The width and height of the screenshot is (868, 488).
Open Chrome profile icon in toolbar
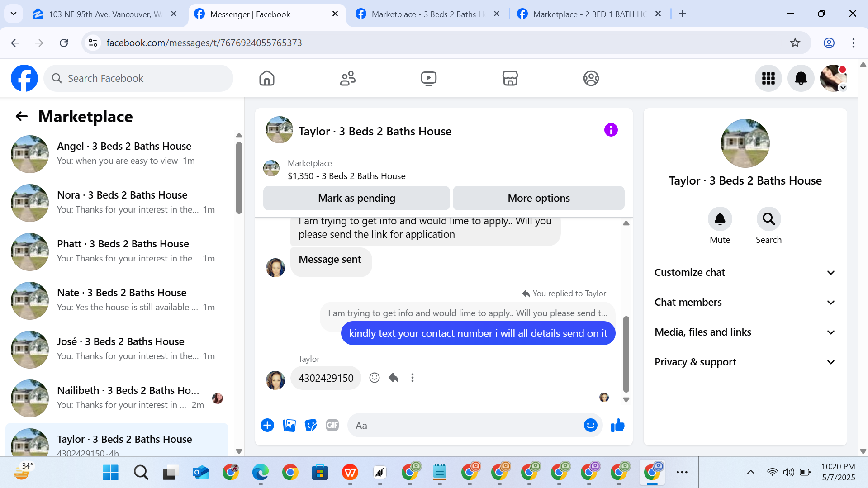829,43
